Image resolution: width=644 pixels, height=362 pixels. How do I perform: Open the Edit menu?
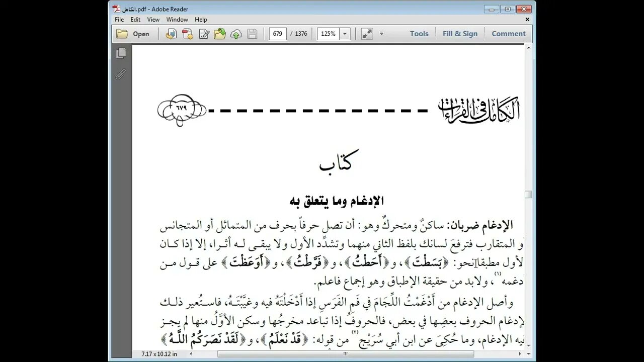(x=135, y=20)
